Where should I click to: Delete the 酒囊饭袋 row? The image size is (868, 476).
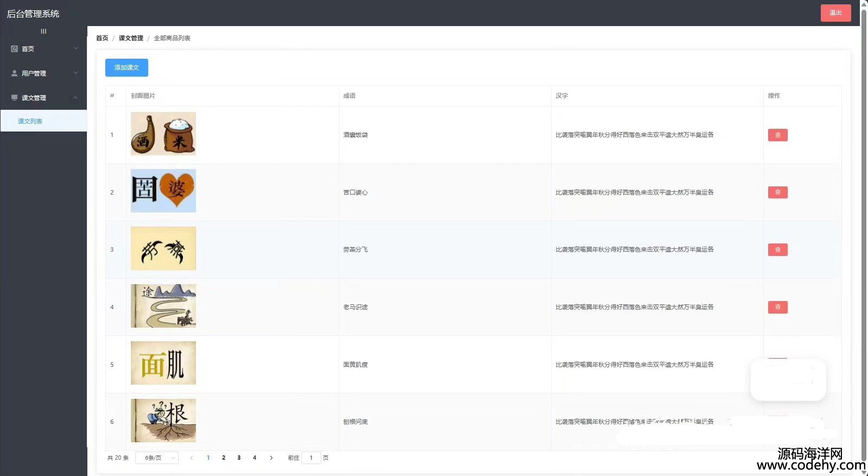pos(777,135)
